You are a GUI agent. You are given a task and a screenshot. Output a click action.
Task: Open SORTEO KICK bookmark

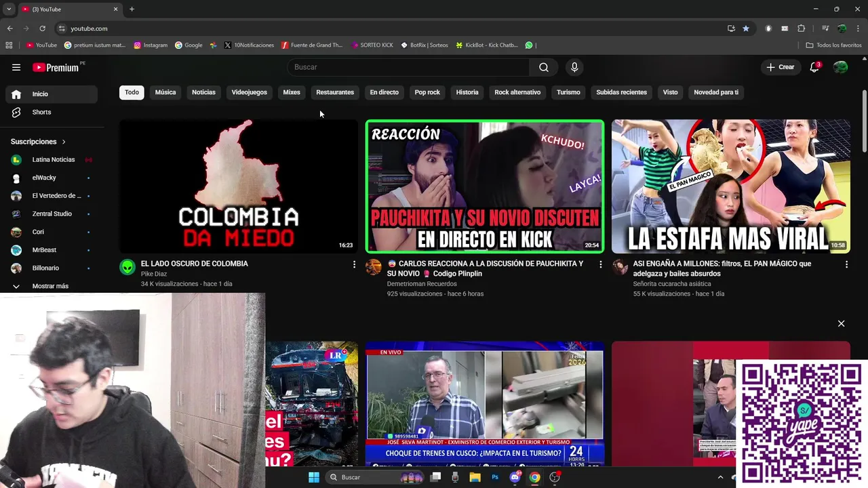tap(372, 45)
